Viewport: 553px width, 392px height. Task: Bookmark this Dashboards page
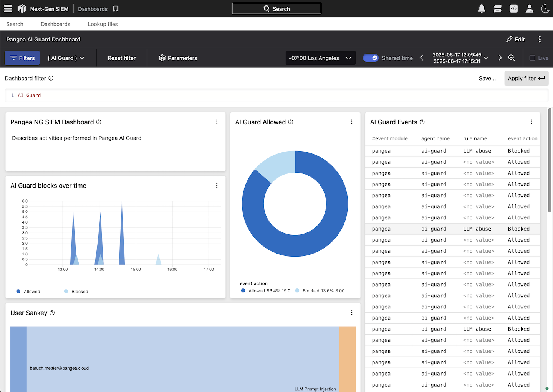[x=116, y=8]
